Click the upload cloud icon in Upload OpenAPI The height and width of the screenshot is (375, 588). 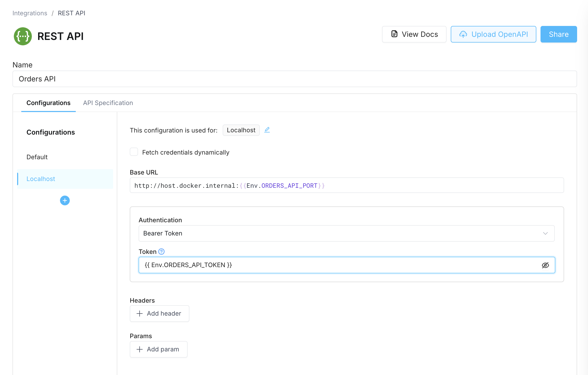pos(463,34)
